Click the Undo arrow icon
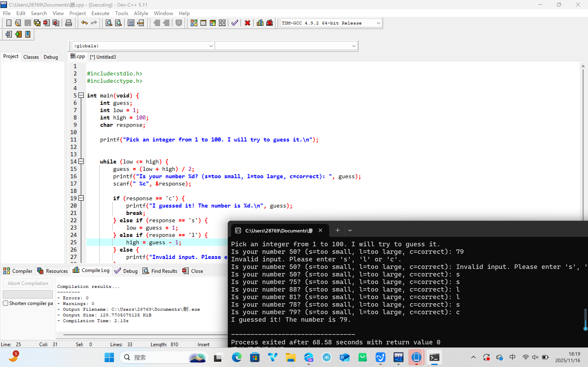 point(84,23)
